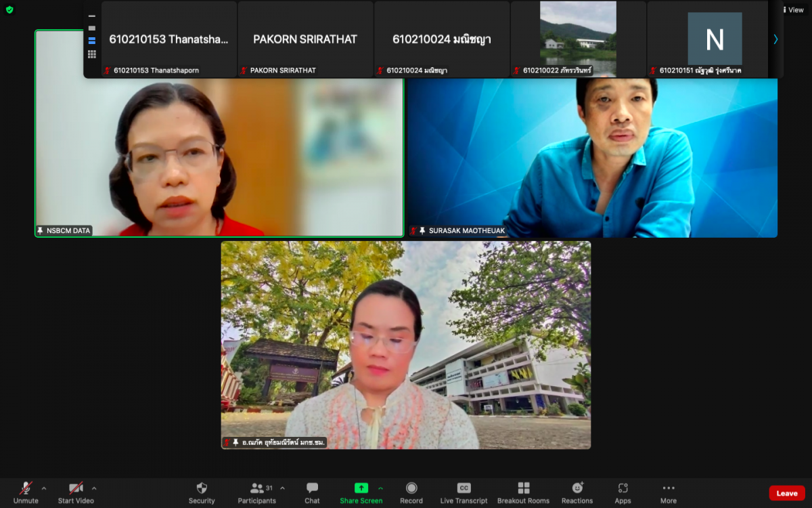Select the blue two-row thumbnail strip view
Viewport: 812px width, 508px height.
point(92,41)
